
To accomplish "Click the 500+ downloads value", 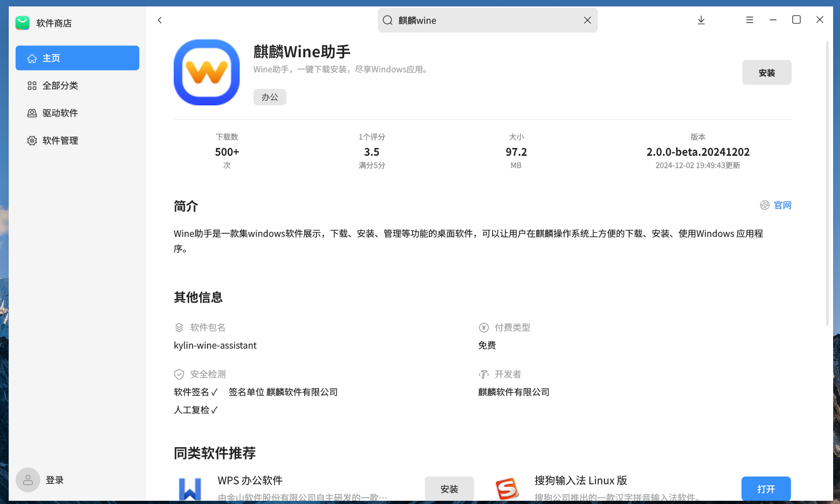I will point(227,152).
